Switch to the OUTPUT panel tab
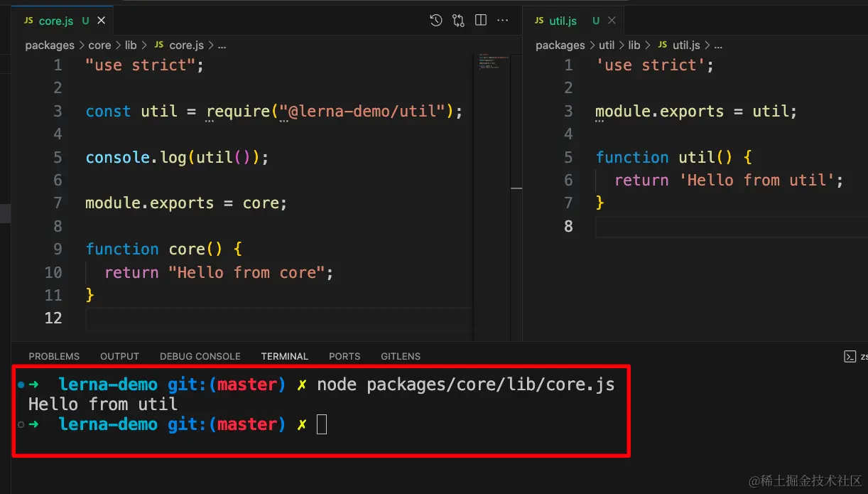868x494 pixels. click(x=119, y=356)
